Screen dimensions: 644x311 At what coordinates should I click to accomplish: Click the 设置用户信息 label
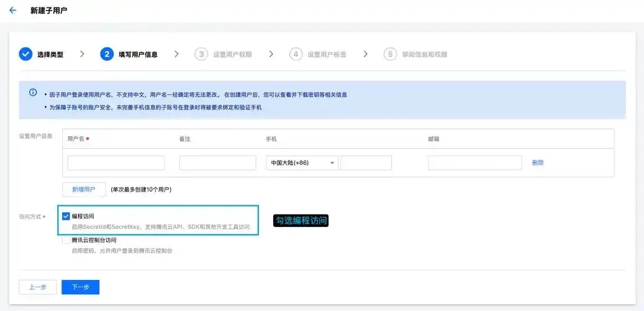coord(35,136)
